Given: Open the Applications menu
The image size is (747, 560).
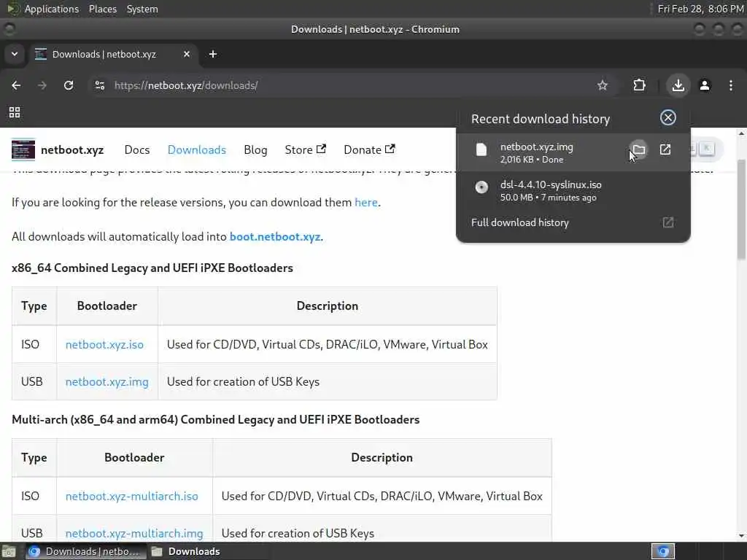Looking at the screenshot, I should point(52,9).
